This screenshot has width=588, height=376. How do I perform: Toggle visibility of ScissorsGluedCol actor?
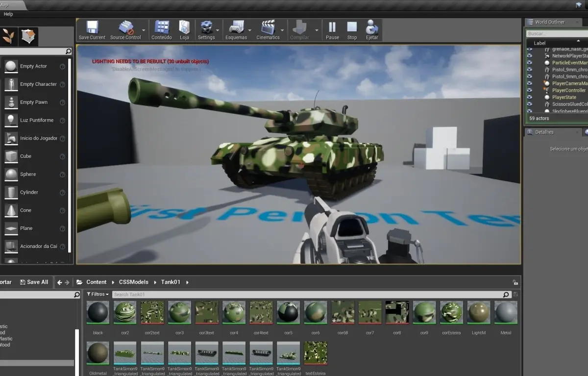(x=529, y=104)
